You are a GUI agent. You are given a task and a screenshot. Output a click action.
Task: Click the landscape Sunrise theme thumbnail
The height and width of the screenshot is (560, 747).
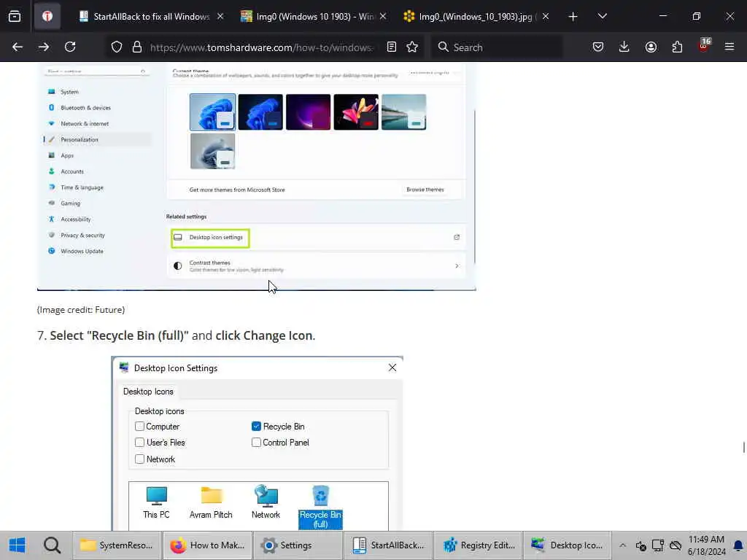coord(403,112)
